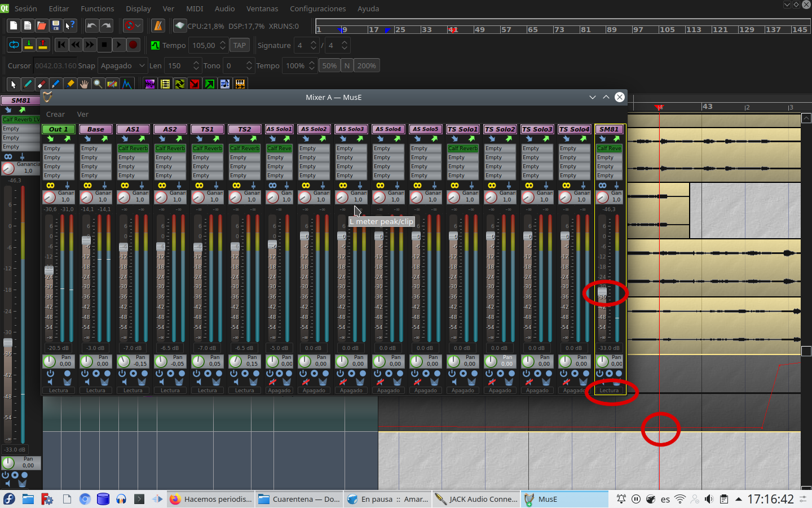Open the score editor with the notes icon
Image resolution: width=812 pixels, height=508 pixels.
[x=224, y=84]
